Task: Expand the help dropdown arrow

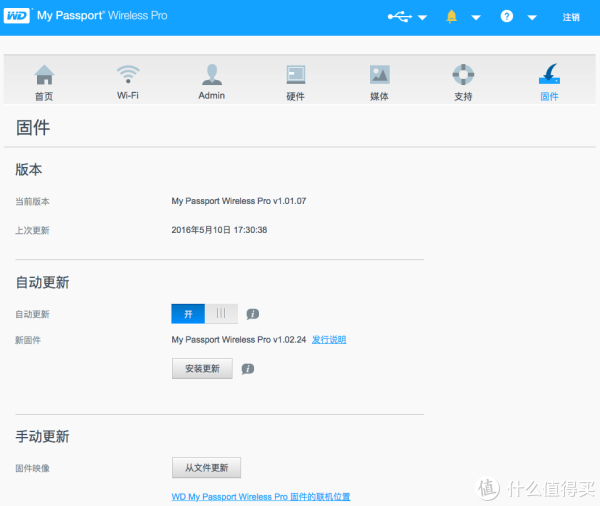Action: pyautogui.click(x=532, y=18)
